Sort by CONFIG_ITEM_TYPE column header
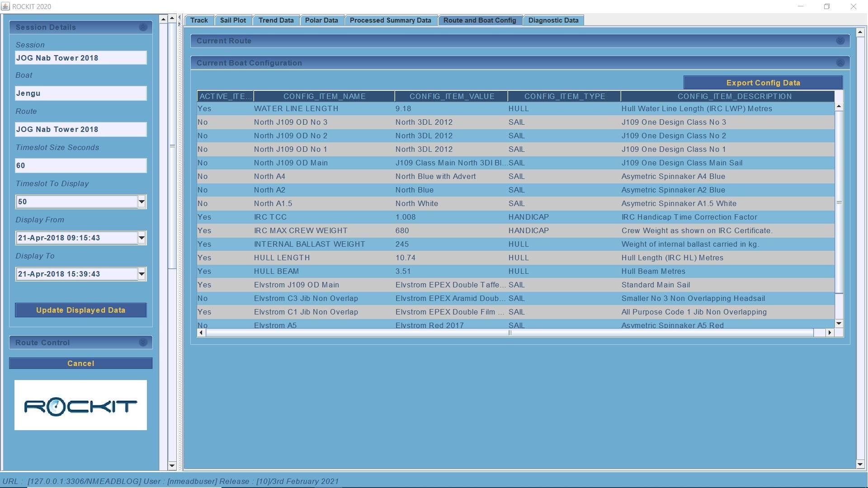The height and width of the screenshot is (488, 868). [x=564, y=97]
